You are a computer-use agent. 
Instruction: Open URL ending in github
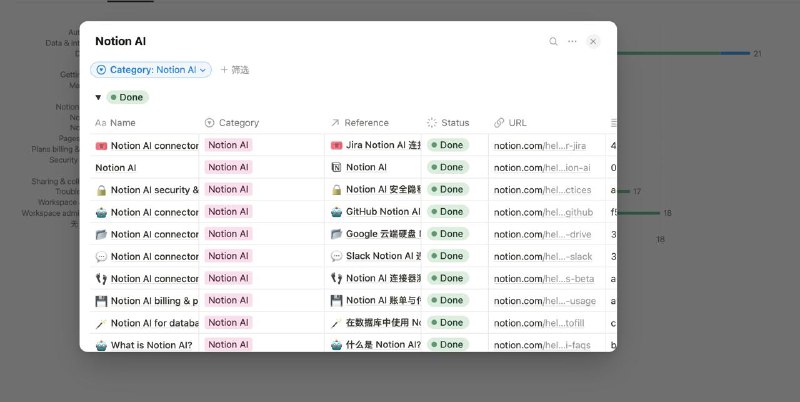543,212
